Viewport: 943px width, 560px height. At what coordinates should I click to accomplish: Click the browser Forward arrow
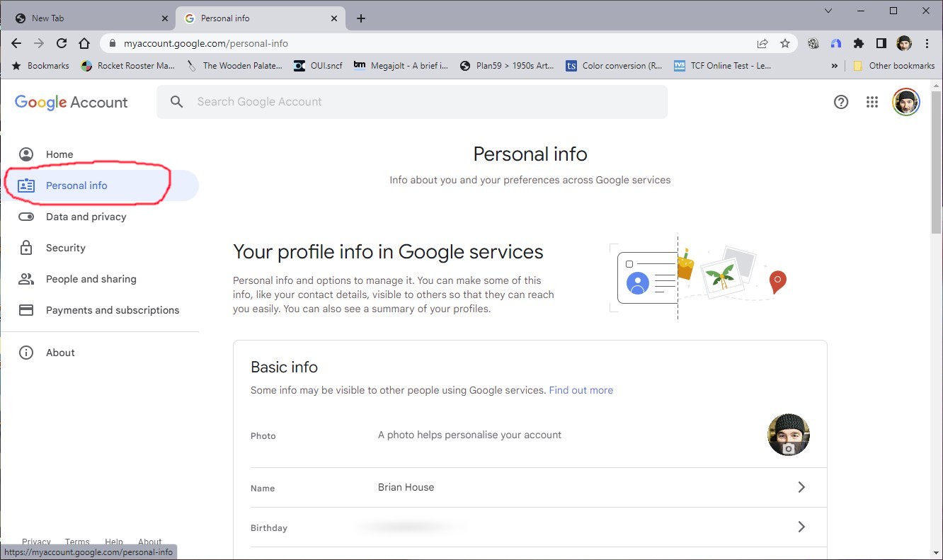[x=39, y=43]
